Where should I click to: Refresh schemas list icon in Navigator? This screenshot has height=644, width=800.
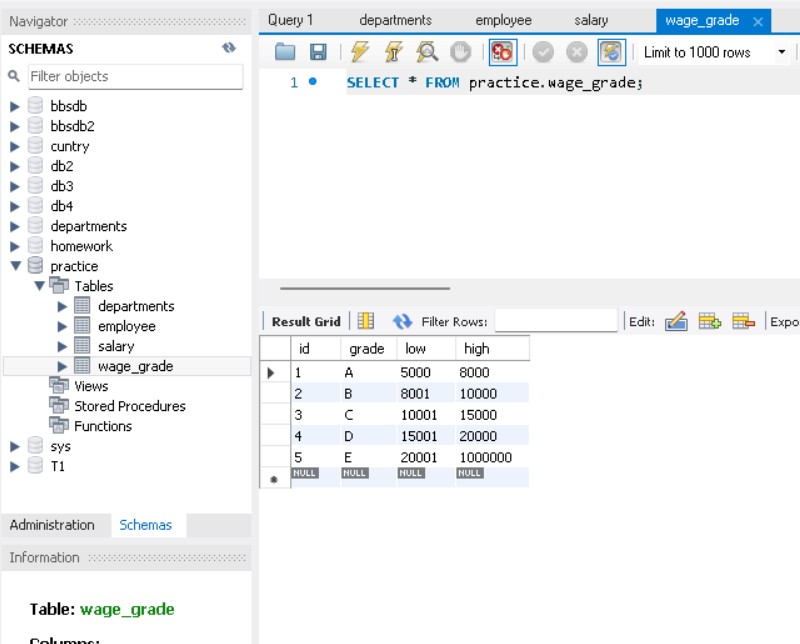(229, 48)
